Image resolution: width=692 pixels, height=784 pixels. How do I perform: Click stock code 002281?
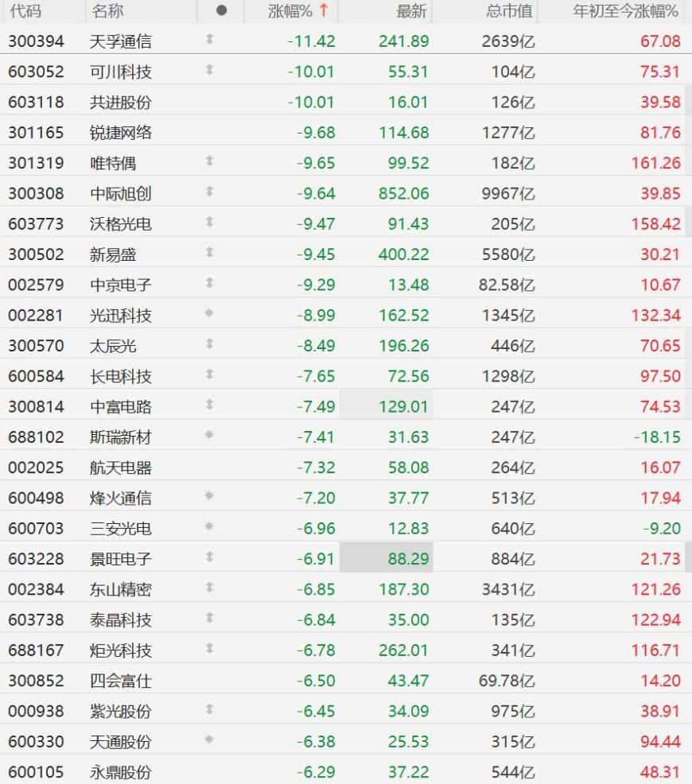pos(36,315)
